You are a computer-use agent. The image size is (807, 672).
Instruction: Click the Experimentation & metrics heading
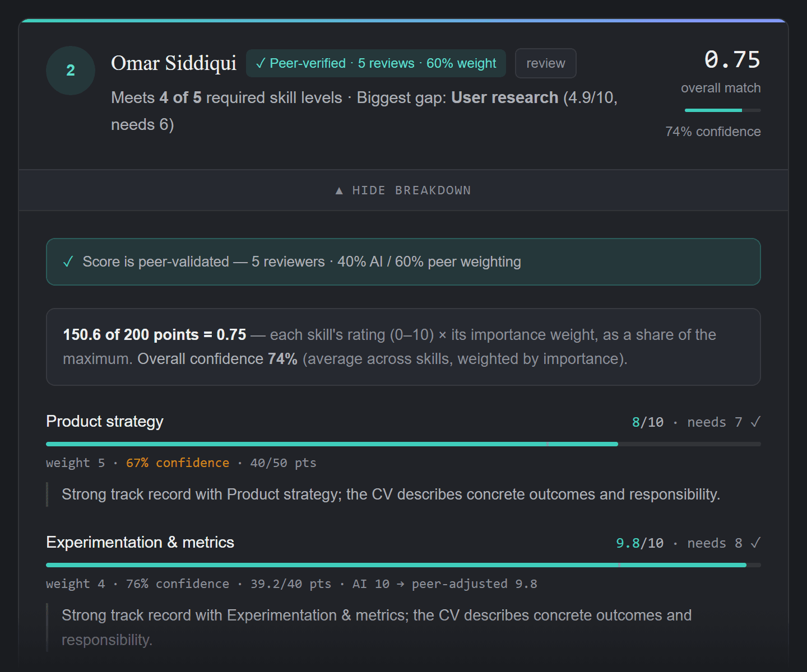point(140,542)
